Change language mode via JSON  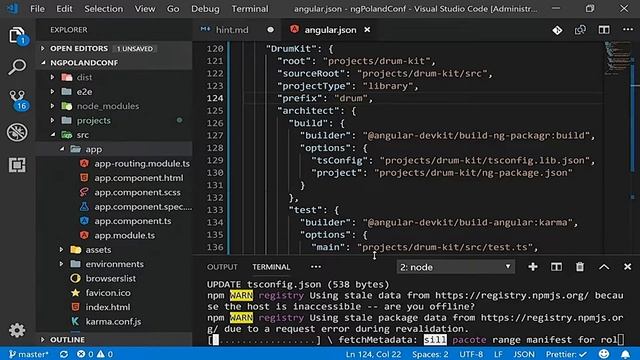pos(524,354)
